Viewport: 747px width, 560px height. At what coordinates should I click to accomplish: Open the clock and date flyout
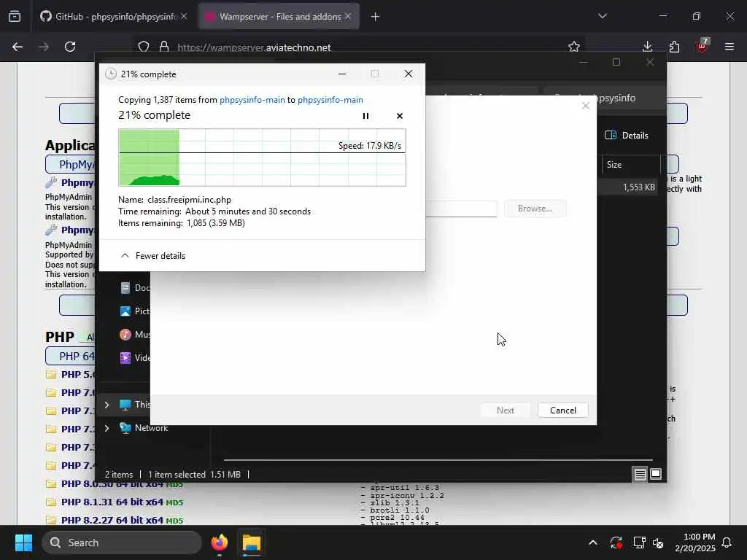pyautogui.click(x=694, y=542)
